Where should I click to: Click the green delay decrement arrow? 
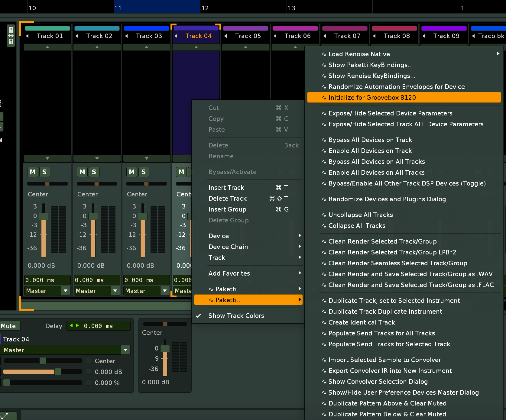(71, 325)
